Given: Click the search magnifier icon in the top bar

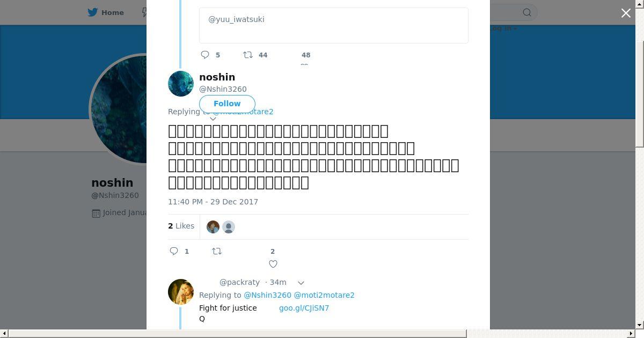Looking at the screenshot, I should 527,12.
